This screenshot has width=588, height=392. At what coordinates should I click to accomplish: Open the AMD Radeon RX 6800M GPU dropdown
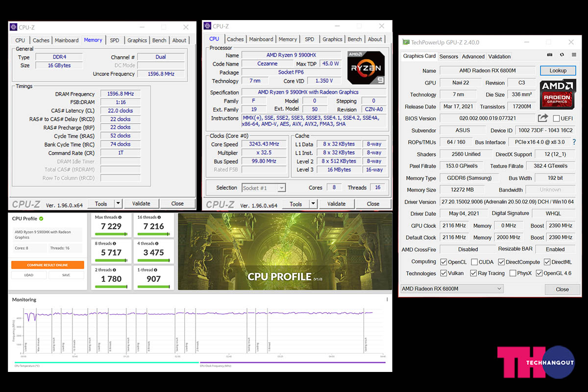pyautogui.click(x=452, y=289)
